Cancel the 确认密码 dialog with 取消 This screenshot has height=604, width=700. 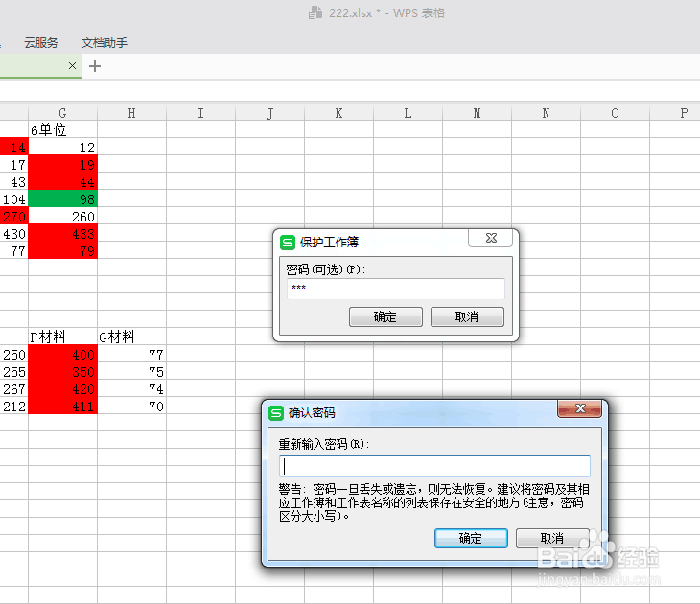tap(552, 538)
